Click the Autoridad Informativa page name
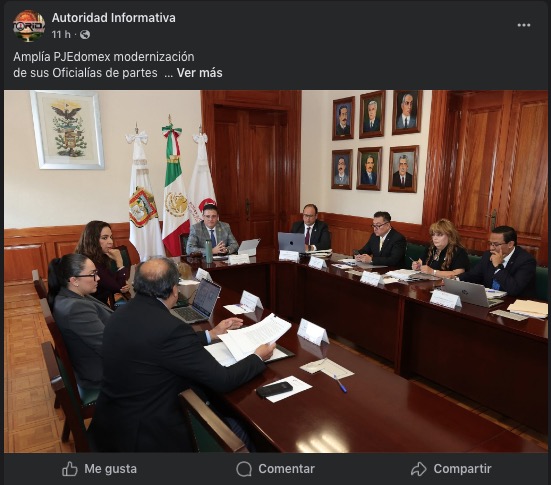This screenshot has height=485, width=551. (x=114, y=18)
